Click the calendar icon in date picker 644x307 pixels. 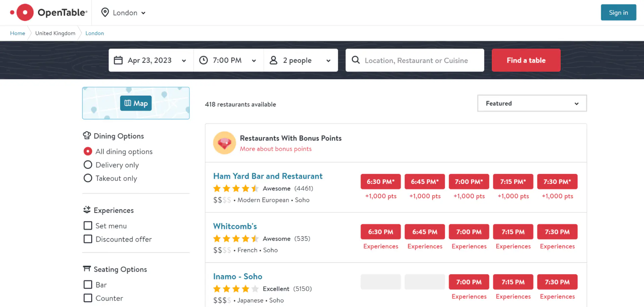(118, 60)
